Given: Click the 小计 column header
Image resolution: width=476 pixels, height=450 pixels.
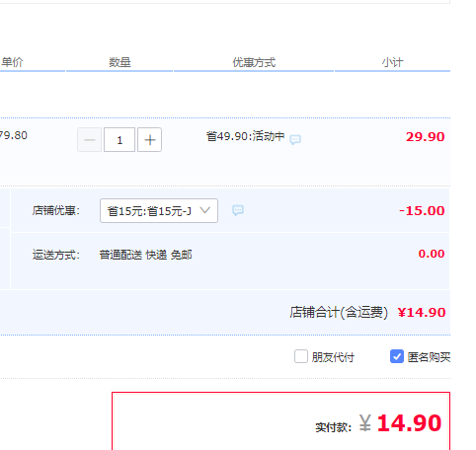Looking at the screenshot, I should point(392,62).
